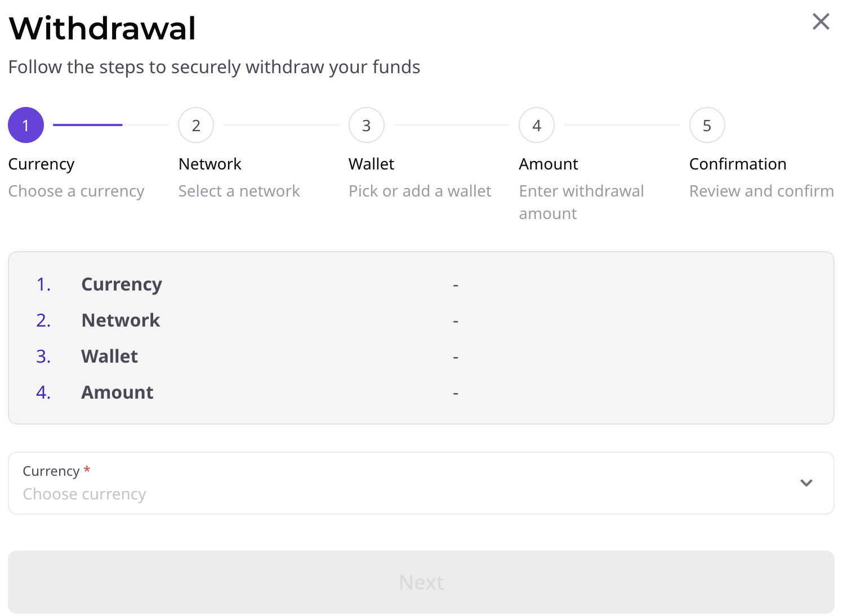
Task: Click step 2 circle for Network
Action: 196,125
